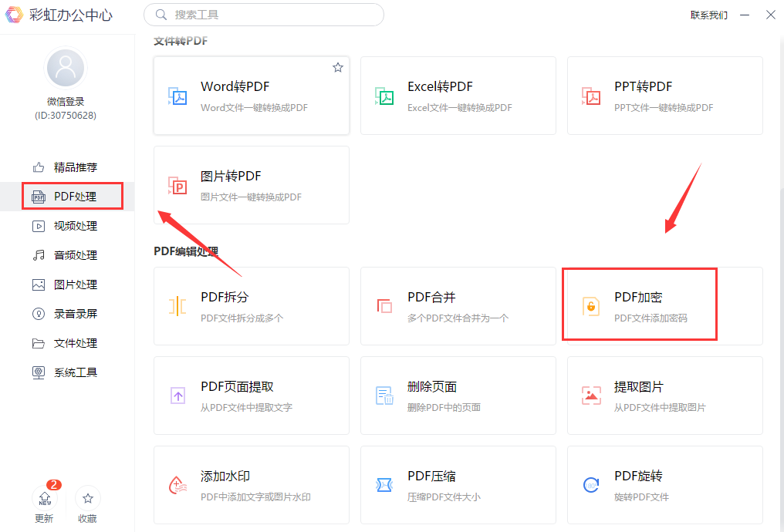Screen dimensions: 784x532
Task: Switch to 视频处理 tab
Action: point(67,226)
